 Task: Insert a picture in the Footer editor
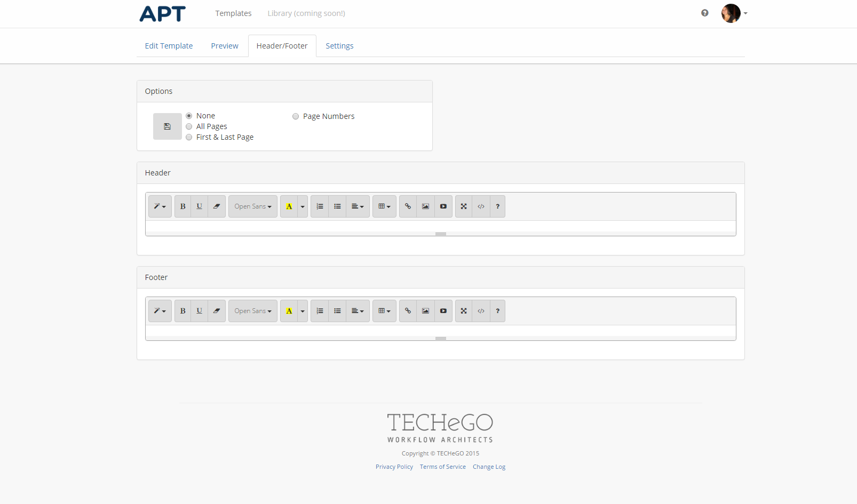[x=425, y=311]
